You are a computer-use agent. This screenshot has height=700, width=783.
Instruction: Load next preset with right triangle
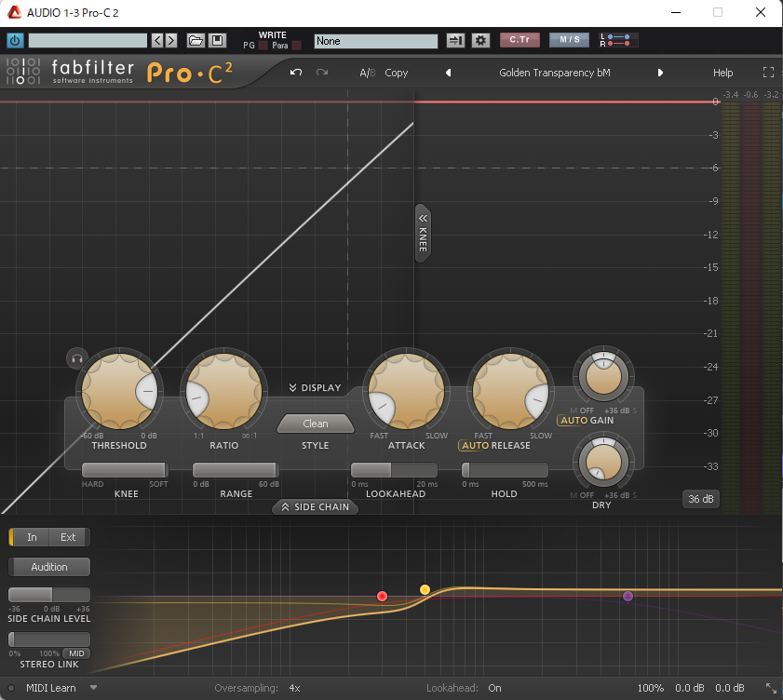(660, 73)
